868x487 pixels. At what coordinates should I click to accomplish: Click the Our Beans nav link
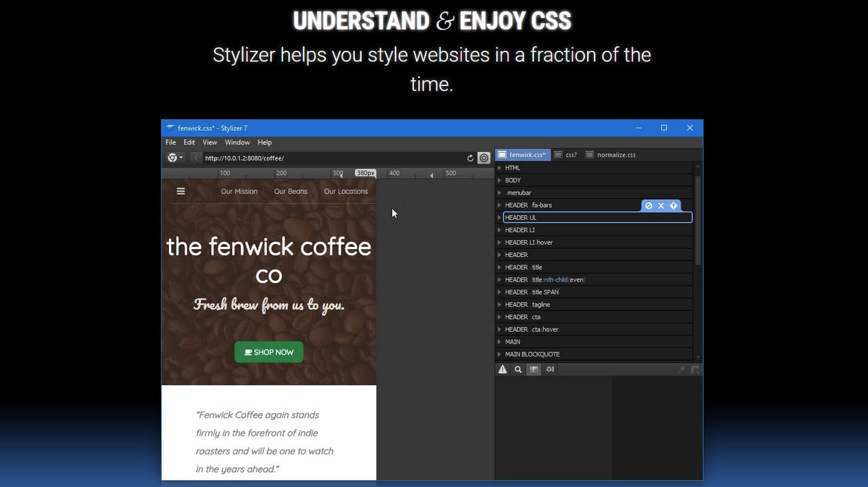click(290, 191)
